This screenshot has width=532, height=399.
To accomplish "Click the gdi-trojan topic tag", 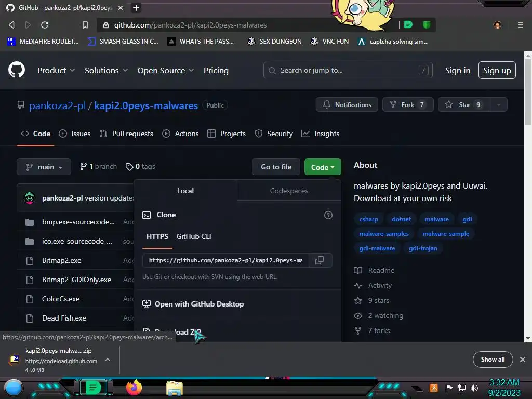I will [423, 248].
